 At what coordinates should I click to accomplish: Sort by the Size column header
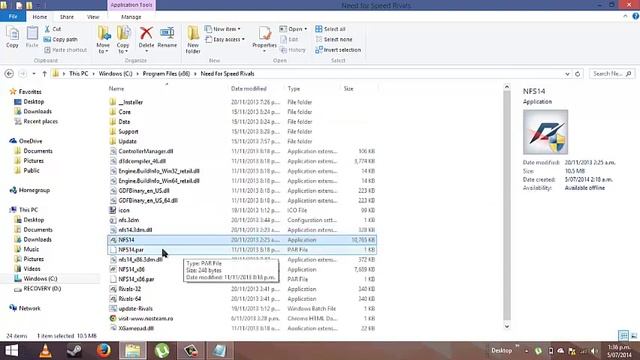[x=349, y=89]
